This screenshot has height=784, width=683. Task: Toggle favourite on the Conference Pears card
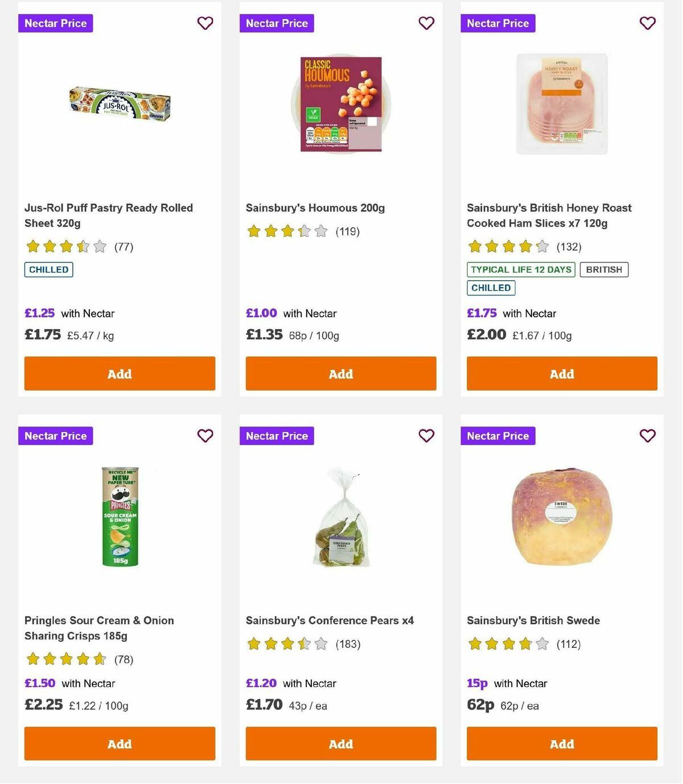(426, 436)
